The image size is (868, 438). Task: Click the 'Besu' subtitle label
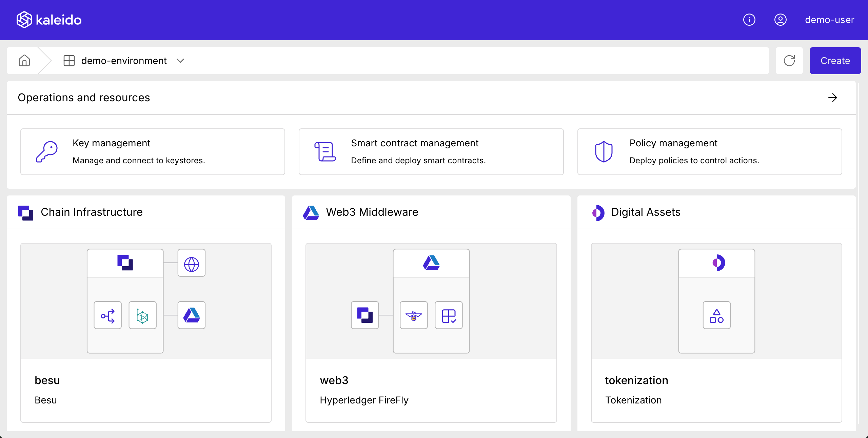46,400
